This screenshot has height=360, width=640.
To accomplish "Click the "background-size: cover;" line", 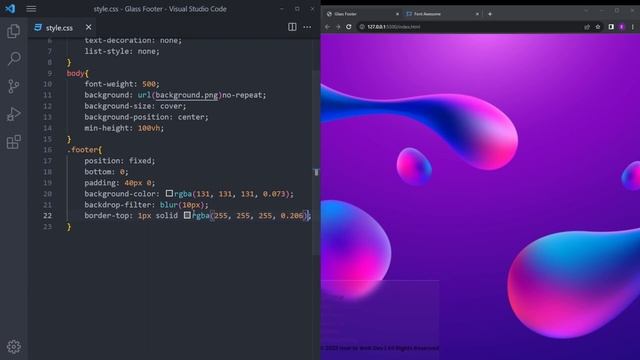I will tap(135, 106).
